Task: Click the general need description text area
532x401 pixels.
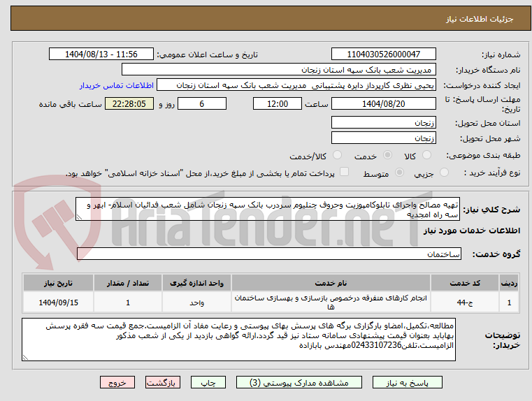Action: tap(268, 209)
